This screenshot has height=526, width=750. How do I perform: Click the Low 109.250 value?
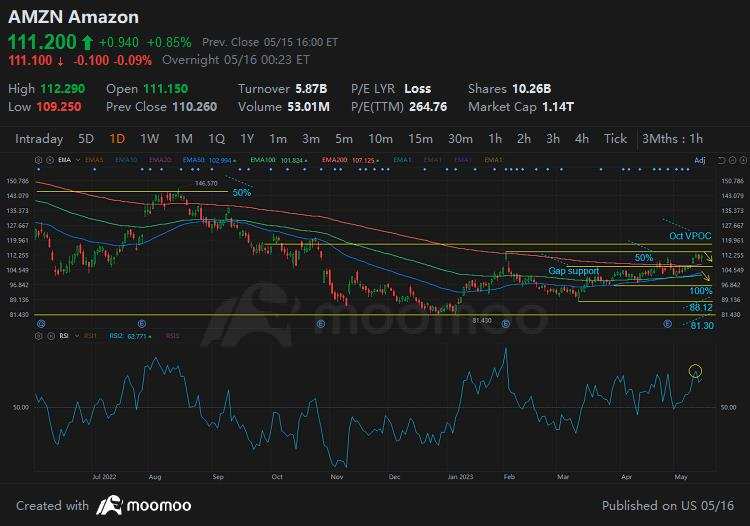59,107
